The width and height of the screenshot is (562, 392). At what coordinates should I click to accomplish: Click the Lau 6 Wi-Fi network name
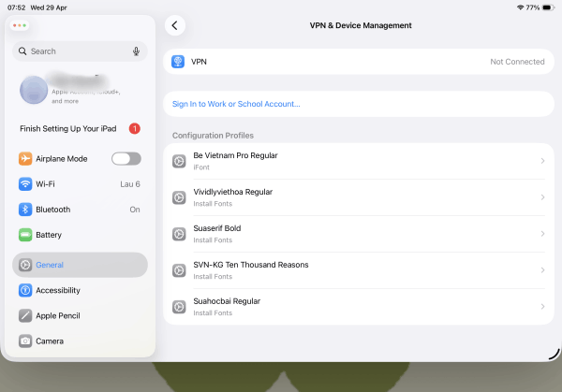pos(130,184)
